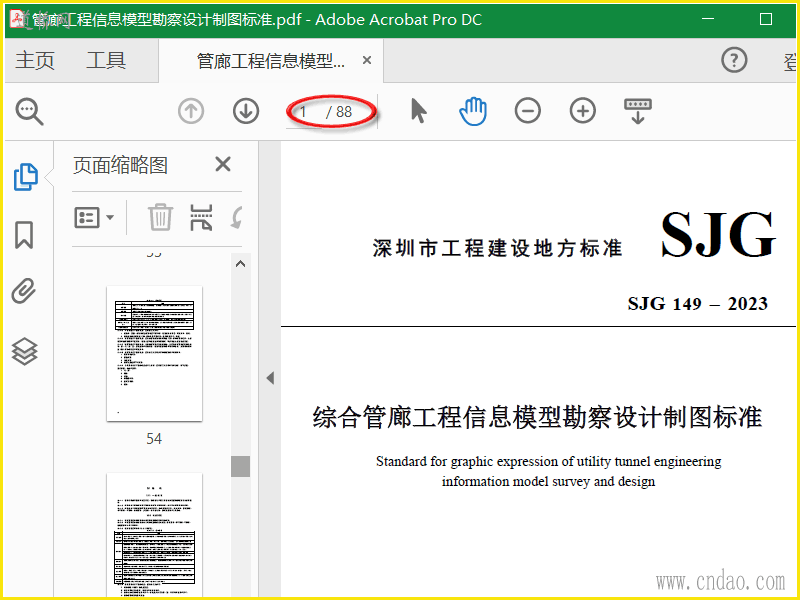Select the thumbnail below page 54

point(154,536)
